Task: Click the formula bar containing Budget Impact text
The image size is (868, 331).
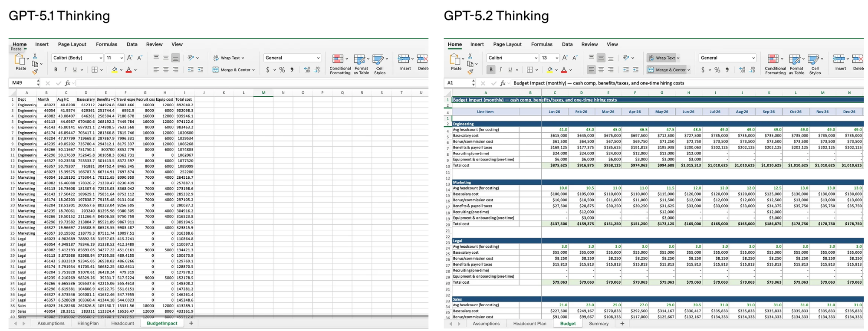Action: [x=651, y=83]
